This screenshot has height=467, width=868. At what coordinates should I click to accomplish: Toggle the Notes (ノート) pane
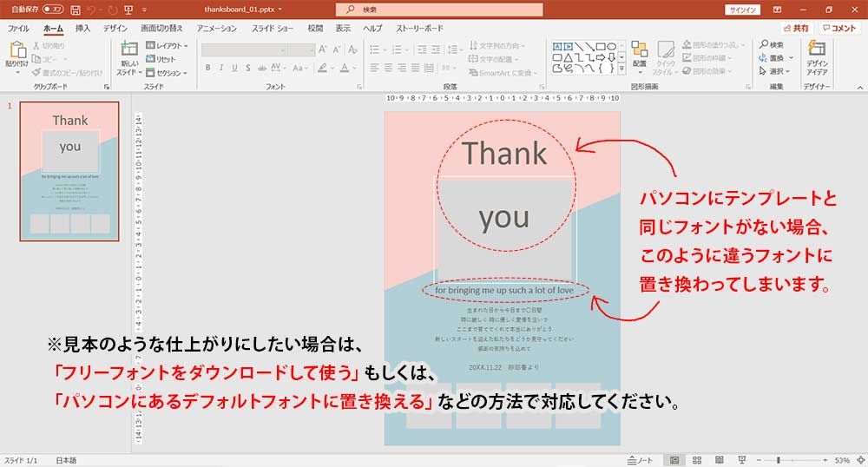coord(641,459)
